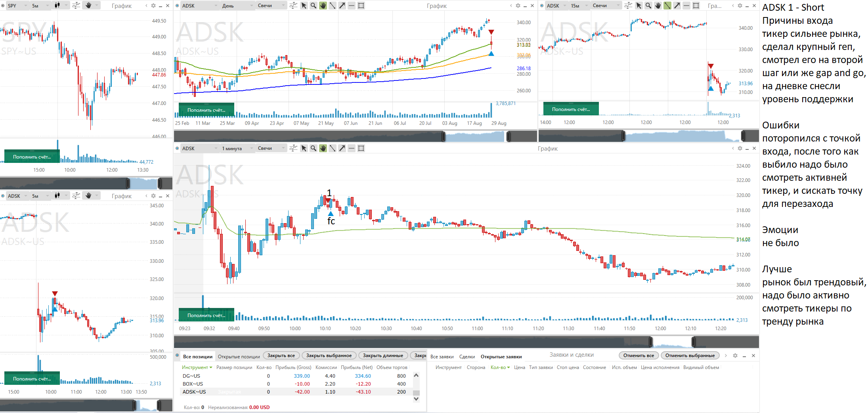This screenshot has width=868, height=413.
Task: Activate the magnifier zoom tool in ADSK daily chart
Action: click(x=314, y=6)
